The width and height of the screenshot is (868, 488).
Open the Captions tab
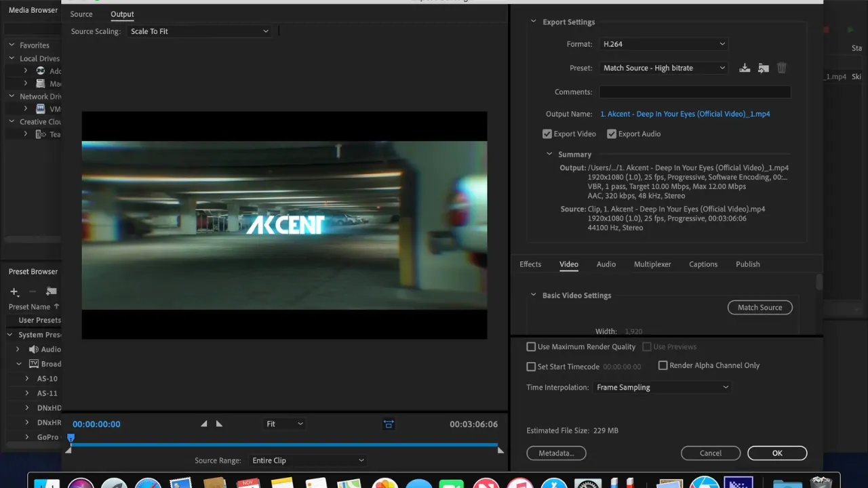(x=703, y=264)
